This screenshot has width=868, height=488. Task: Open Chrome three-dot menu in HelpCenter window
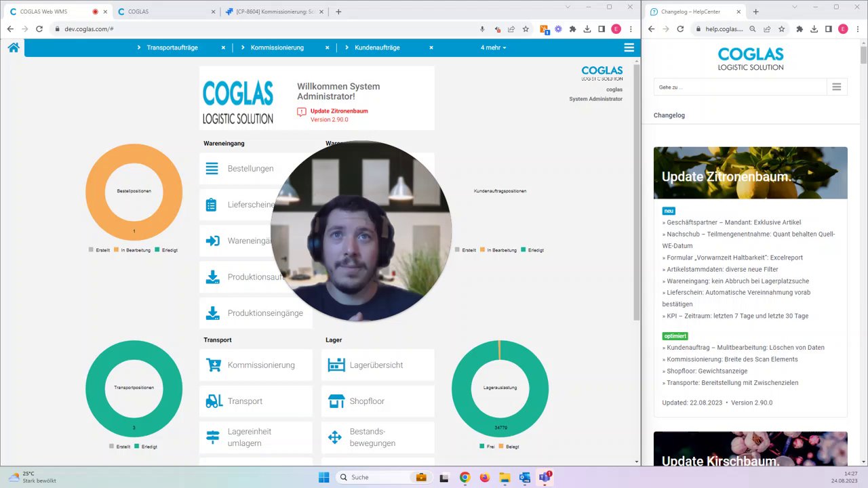point(857,29)
